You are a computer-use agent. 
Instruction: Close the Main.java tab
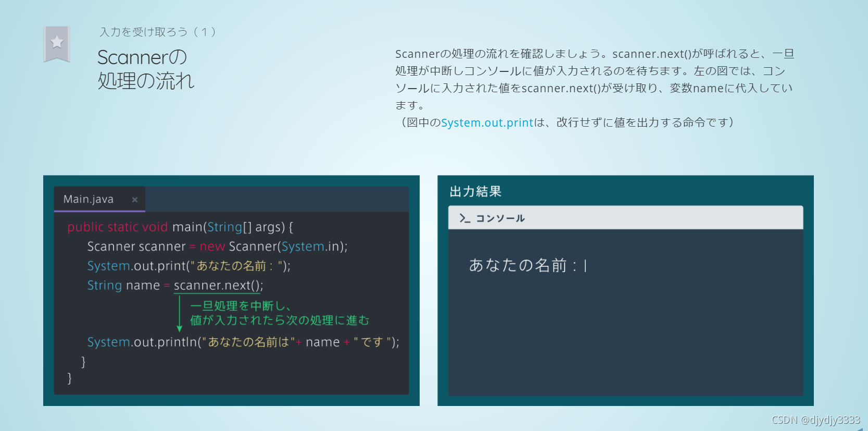point(135,200)
